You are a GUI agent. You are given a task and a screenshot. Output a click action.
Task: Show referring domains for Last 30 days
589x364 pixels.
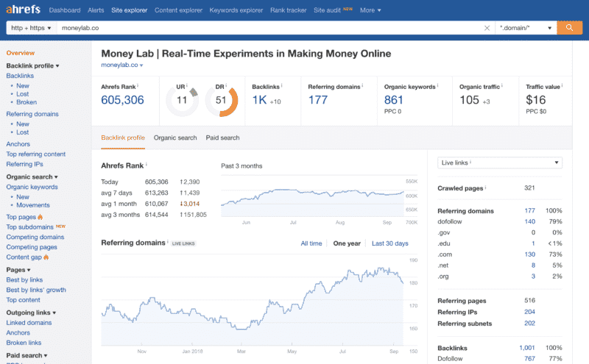[390, 243]
